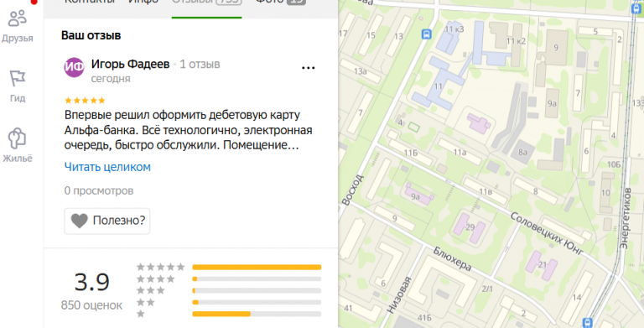Screen dimensions: 644x328
Task: Click the five-star rating on the review
Action: pos(85,101)
